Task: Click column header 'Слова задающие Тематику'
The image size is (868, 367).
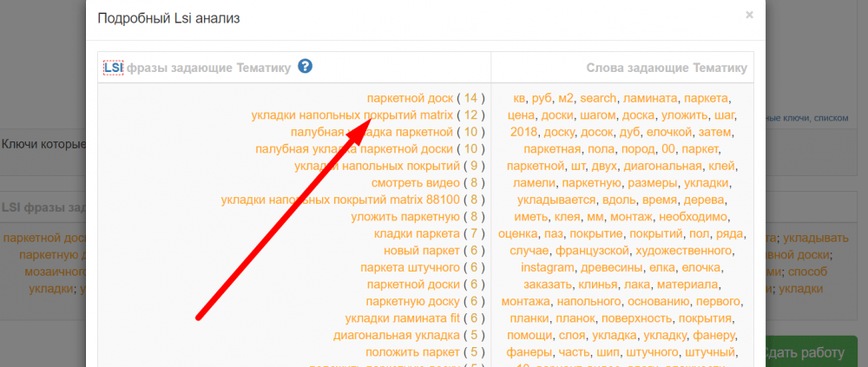Action: tap(667, 68)
